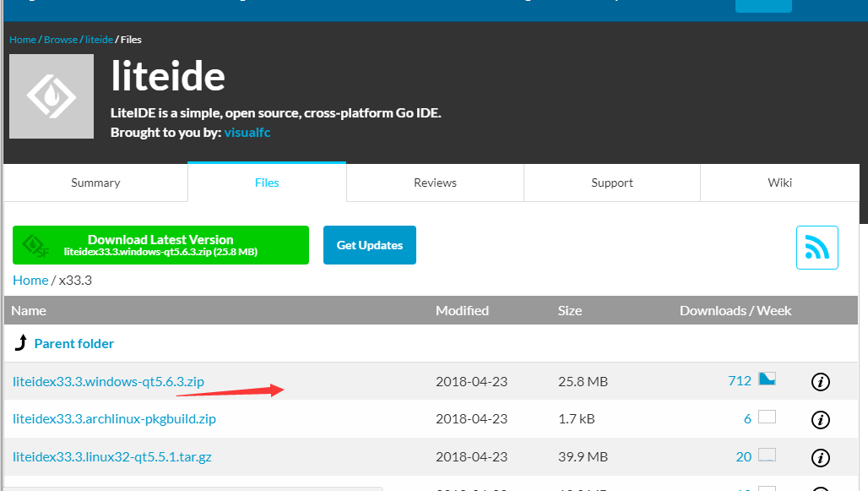
Task: Open info icon for windows-qt5.6.3.zip row
Action: point(820,382)
